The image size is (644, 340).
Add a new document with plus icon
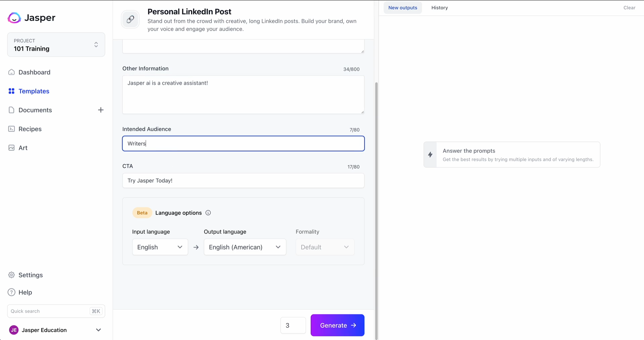[x=101, y=110]
